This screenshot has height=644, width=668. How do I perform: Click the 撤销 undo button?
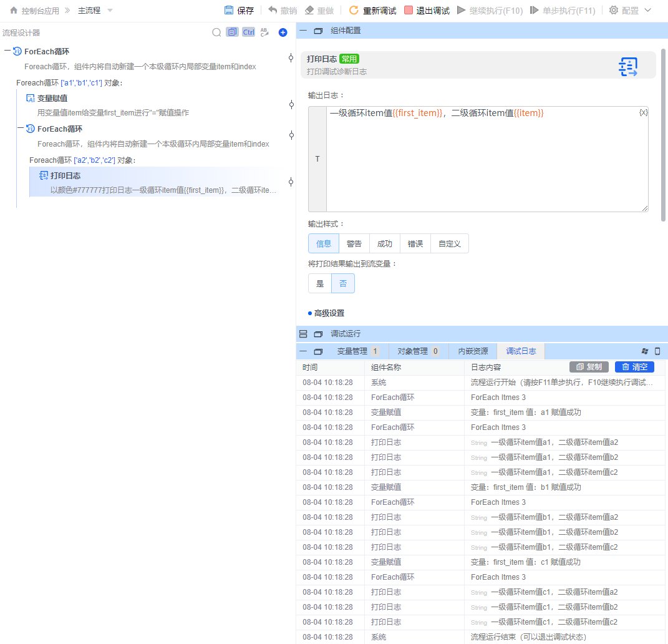283,10
